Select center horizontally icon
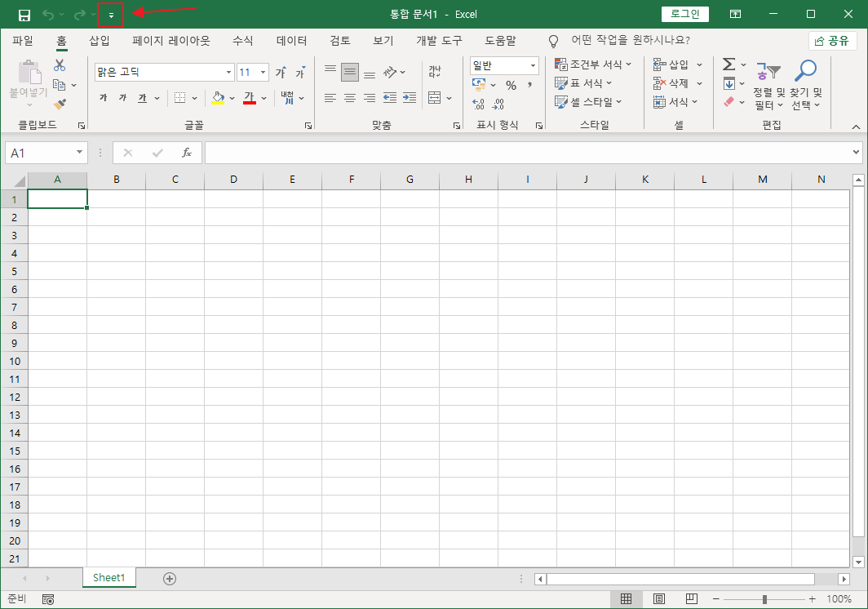This screenshot has width=868, height=609. point(350,98)
